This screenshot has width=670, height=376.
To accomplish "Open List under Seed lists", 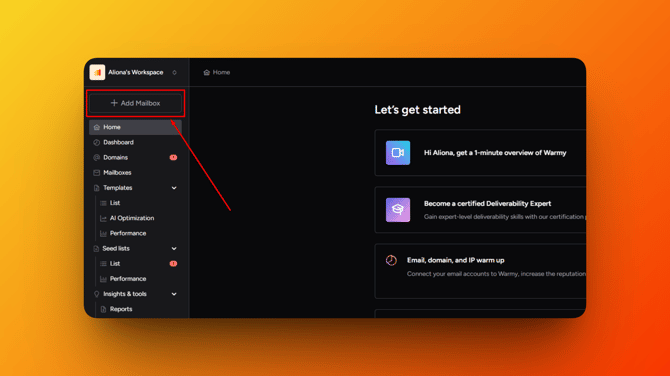I will point(115,264).
